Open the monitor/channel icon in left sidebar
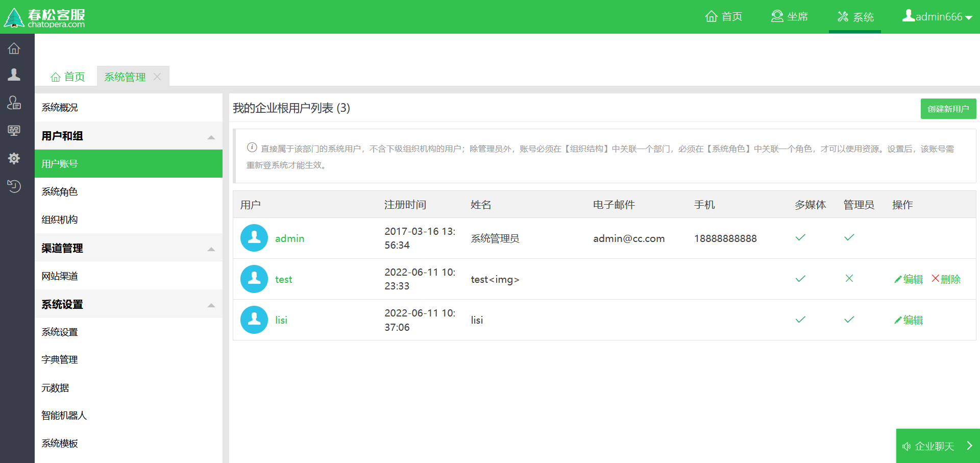This screenshot has width=980, height=463. tap(14, 131)
